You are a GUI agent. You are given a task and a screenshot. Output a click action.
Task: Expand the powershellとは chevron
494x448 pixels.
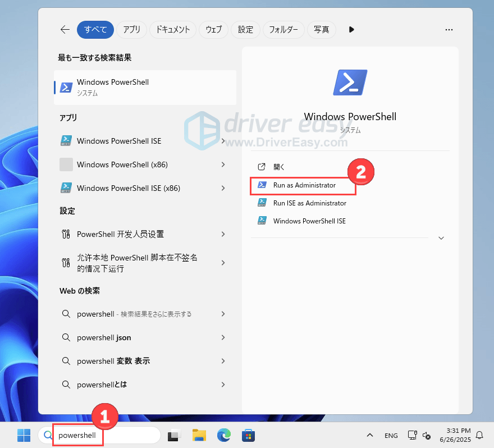(223, 385)
